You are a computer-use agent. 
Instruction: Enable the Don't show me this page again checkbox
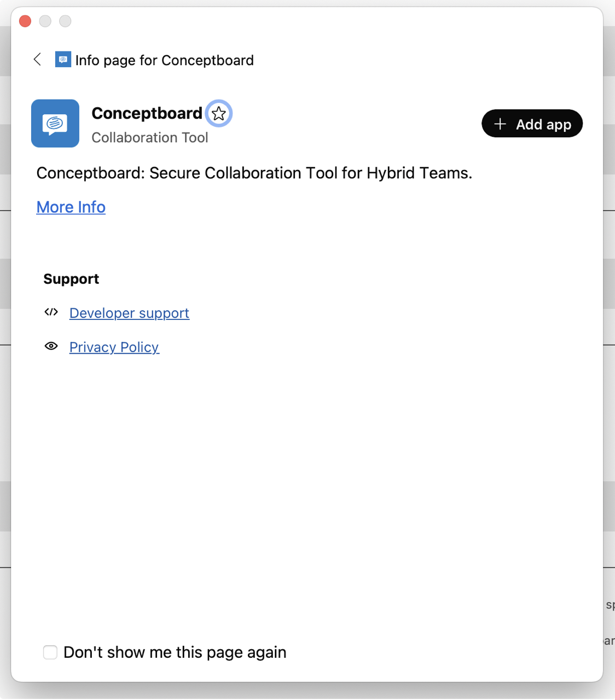click(50, 652)
